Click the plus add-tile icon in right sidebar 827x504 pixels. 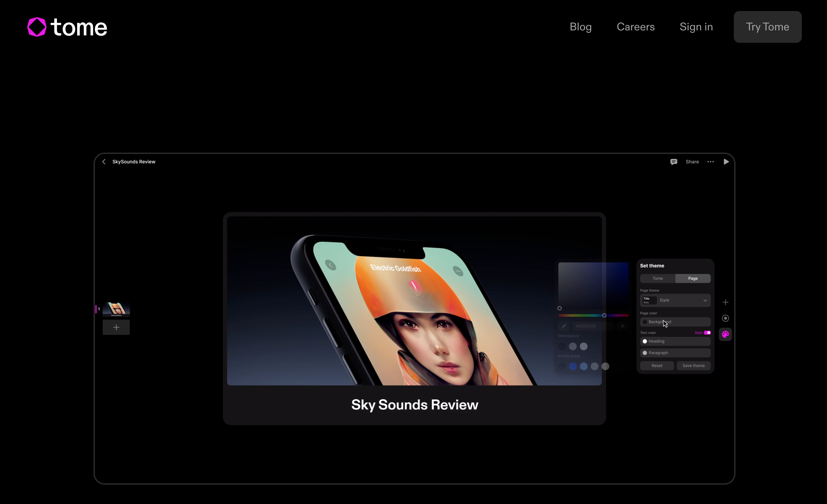tap(725, 302)
